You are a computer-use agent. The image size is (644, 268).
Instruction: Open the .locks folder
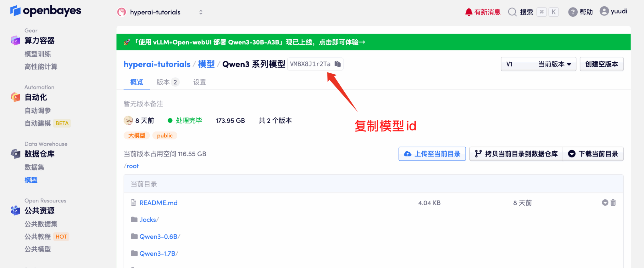tap(148, 220)
